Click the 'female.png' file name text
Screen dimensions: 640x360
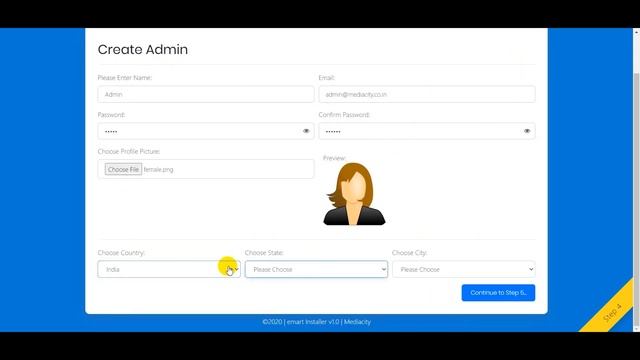pyautogui.click(x=158, y=169)
